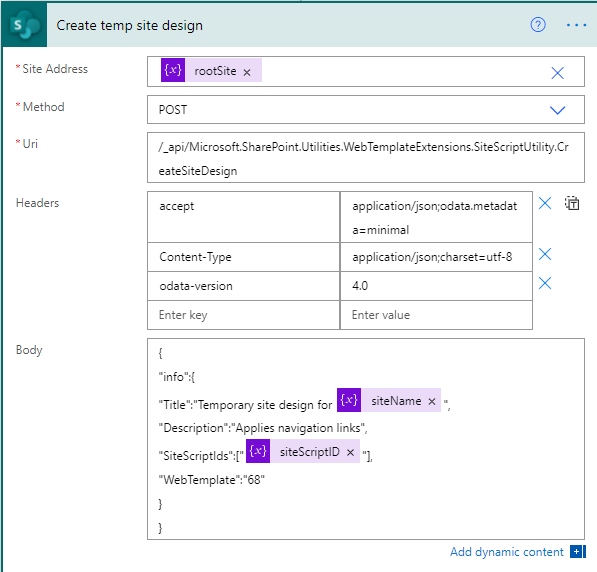Screen dimensions: 597x572
Task: Click the "info":{ line in Body
Action: pyautogui.click(x=177, y=377)
